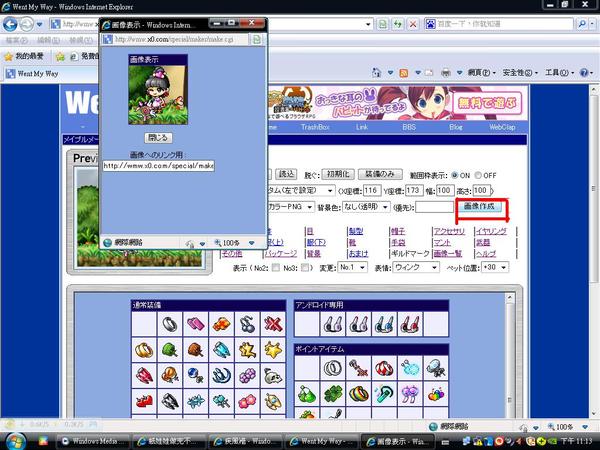
Task: Open the 帽子 category link
Action: (x=398, y=231)
